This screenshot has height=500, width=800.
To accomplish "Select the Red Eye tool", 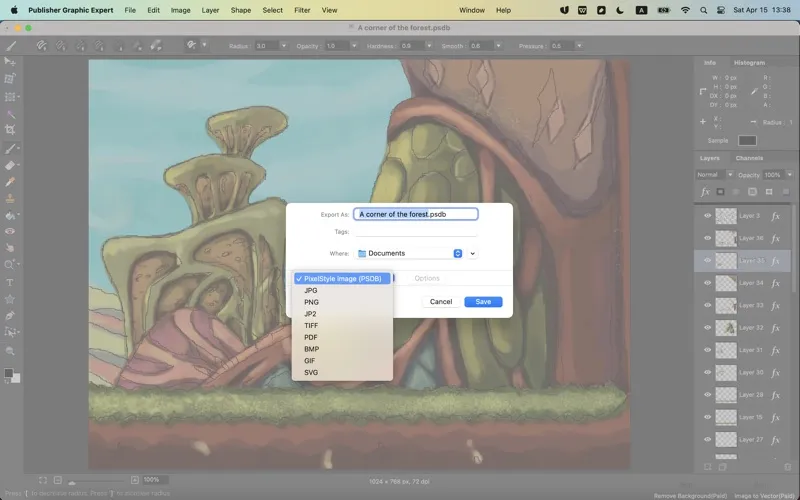I will 10,231.
